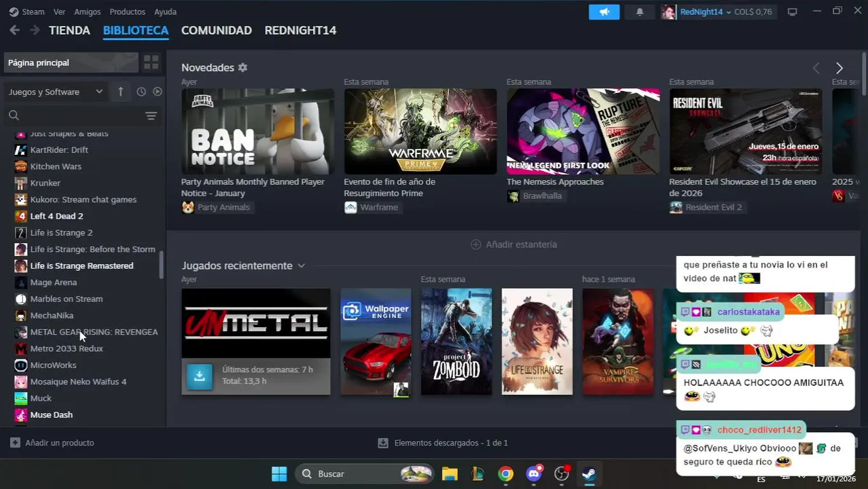Open the Ayuda menu

[x=165, y=12]
